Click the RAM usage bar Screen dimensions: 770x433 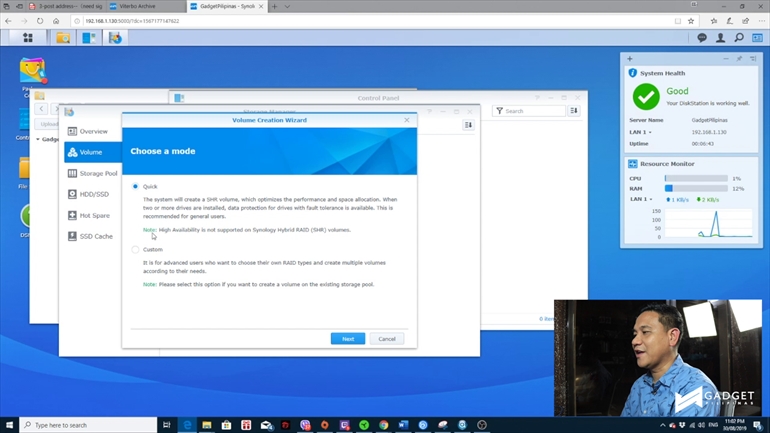(696, 189)
